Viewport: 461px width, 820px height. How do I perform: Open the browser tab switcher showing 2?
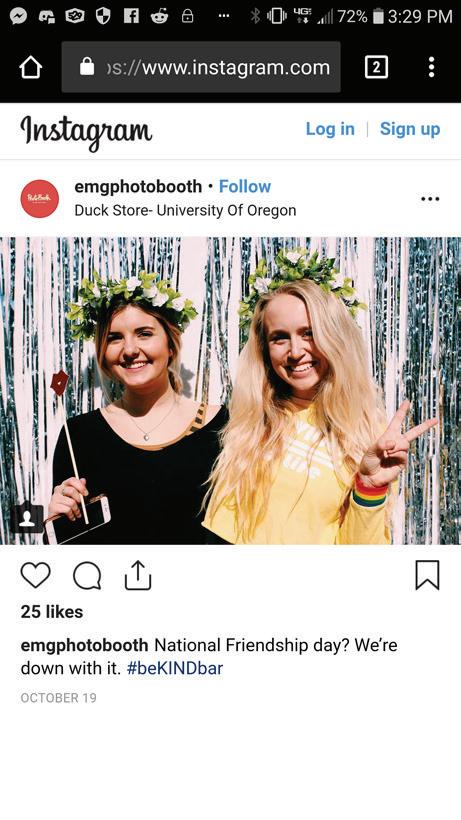[x=376, y=67]
